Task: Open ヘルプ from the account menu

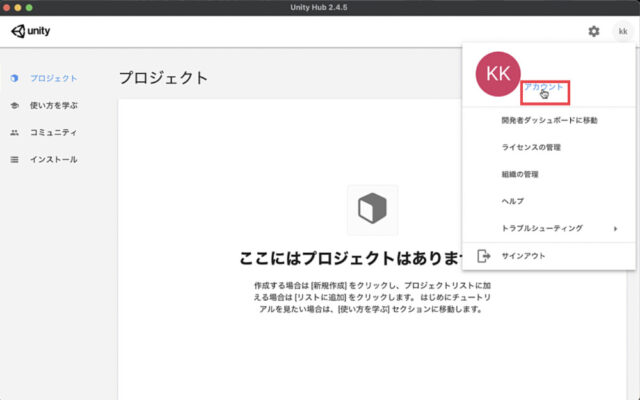Action: coord(513,201)
